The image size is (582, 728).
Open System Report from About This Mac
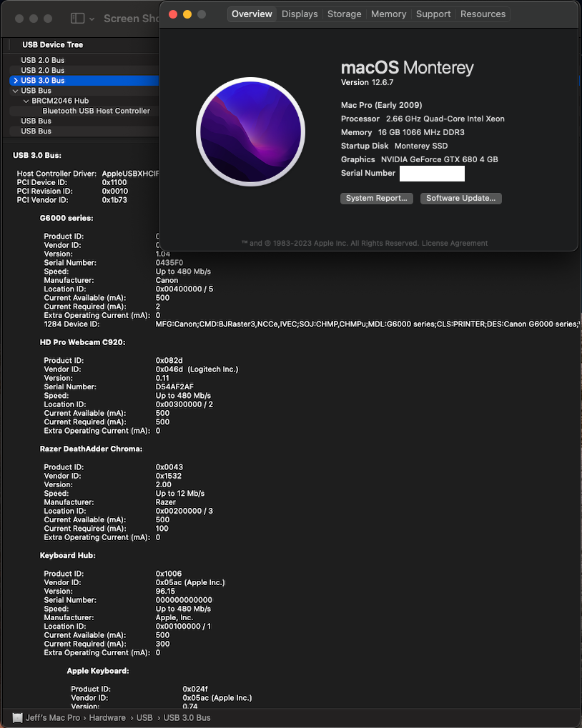coord(376,198)
